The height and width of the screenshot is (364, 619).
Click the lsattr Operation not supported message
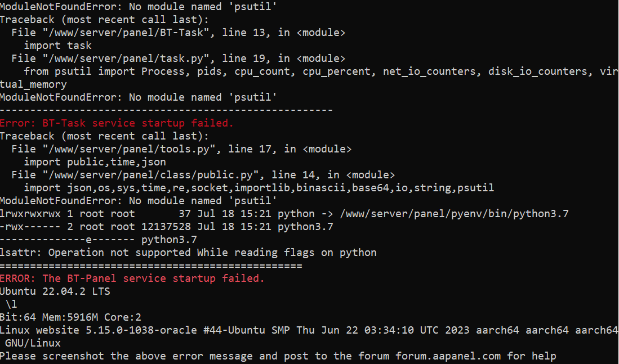[188, 253]
